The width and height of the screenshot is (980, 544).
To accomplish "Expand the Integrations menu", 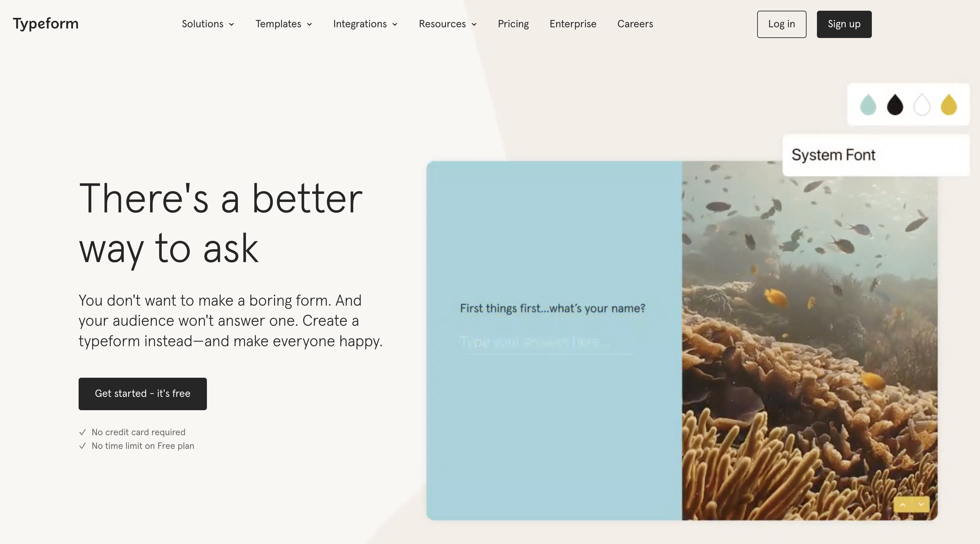I will pyautogui.click(x=365, y=24).
